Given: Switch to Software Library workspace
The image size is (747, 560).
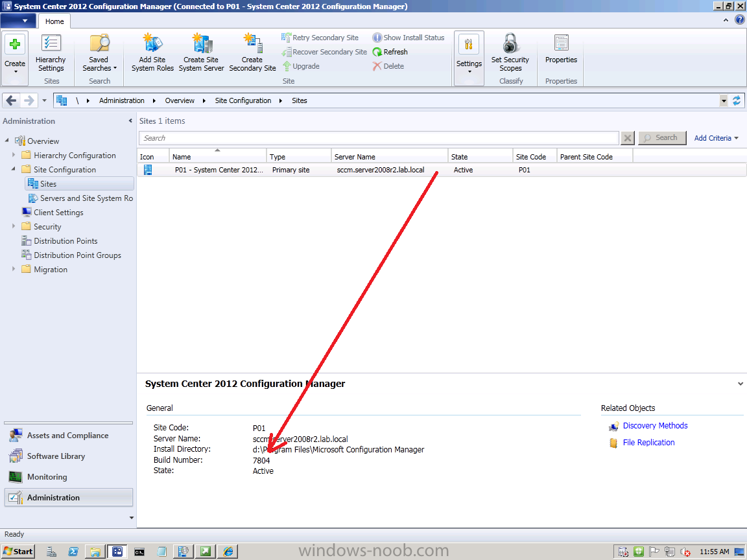Looking at the screenshot, I should (x=69, y=456).
